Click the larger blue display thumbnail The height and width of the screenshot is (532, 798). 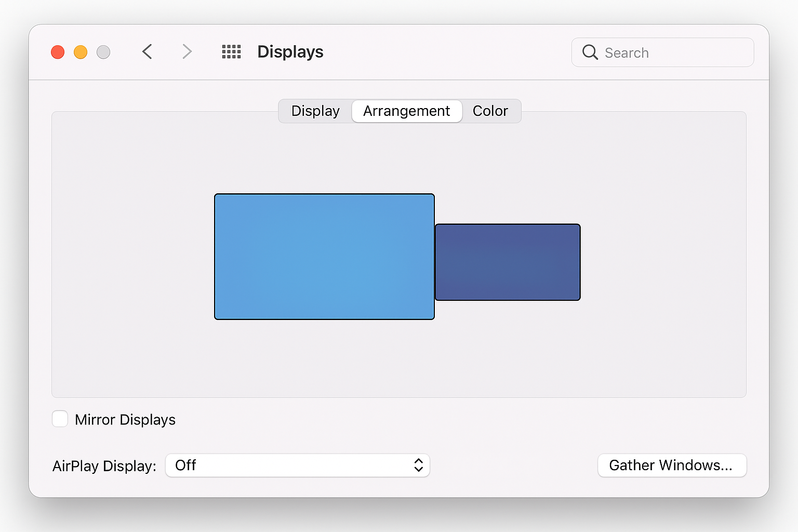click(x=324, y=256)
